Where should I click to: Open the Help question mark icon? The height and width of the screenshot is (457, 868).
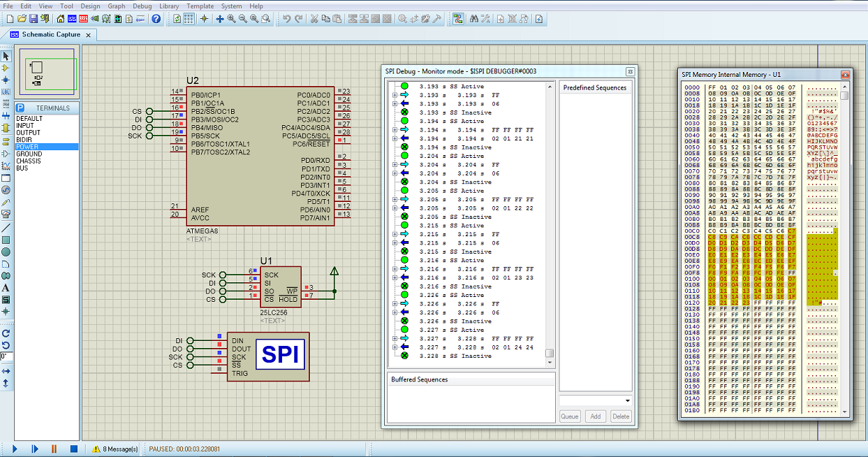pos(156,19)
